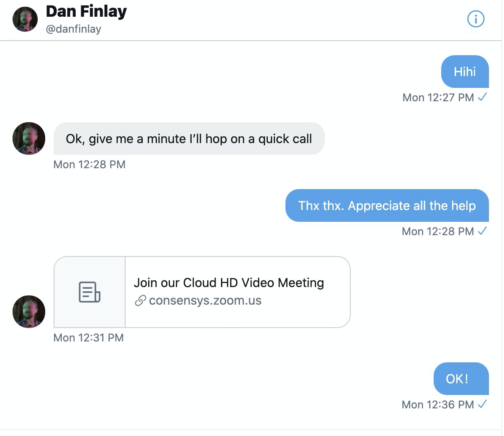This screenshot has height=436, width=504.
Task: Click the checkmark beside Mon 12:36 PM
Action: coord(483,404)
